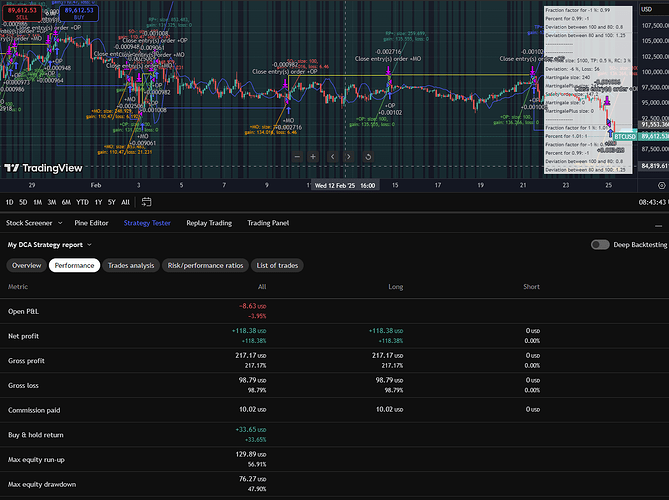Click the 76.27 USD drawdown value
669x500 pixels.
[x=253, y=479]
